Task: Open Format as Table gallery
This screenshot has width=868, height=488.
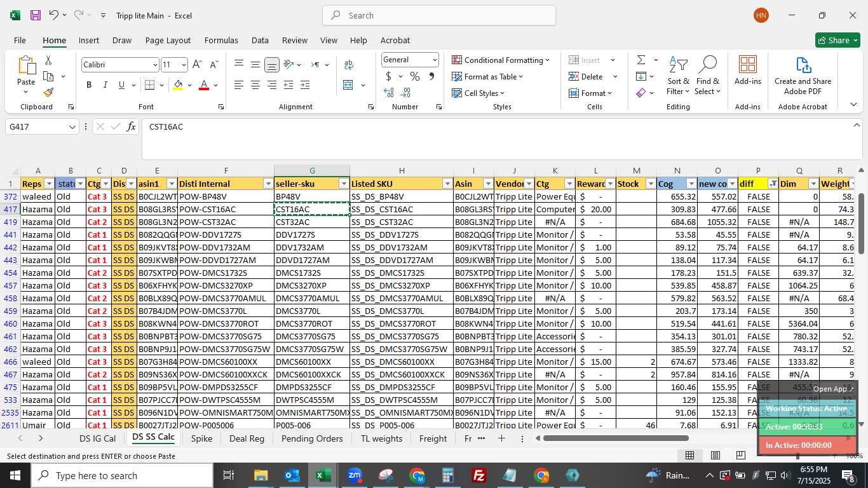Action: point(487,76)
